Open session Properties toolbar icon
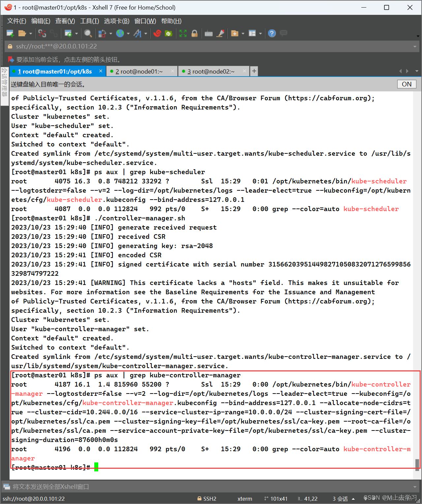The width and height of the screenshot is (422, 504). click(x=68, y=33)
